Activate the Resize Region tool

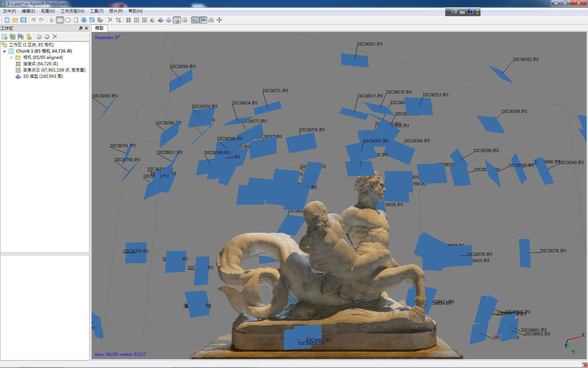coord(92,20)
